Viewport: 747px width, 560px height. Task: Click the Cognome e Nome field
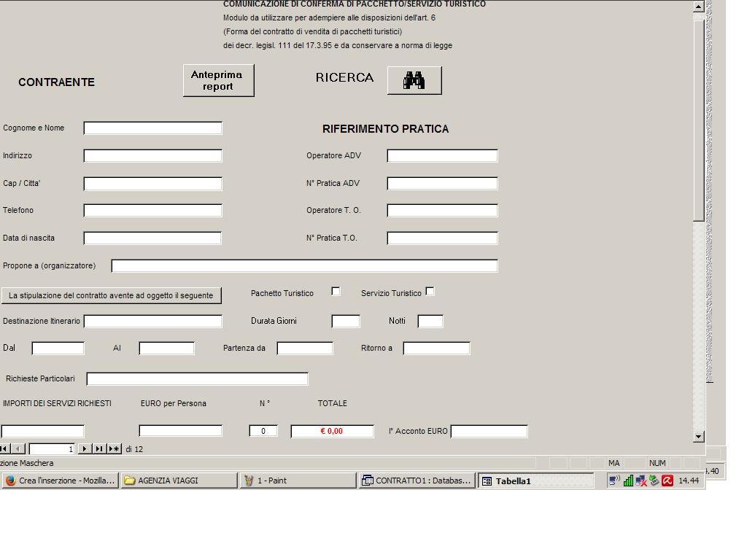click(153, 128)
